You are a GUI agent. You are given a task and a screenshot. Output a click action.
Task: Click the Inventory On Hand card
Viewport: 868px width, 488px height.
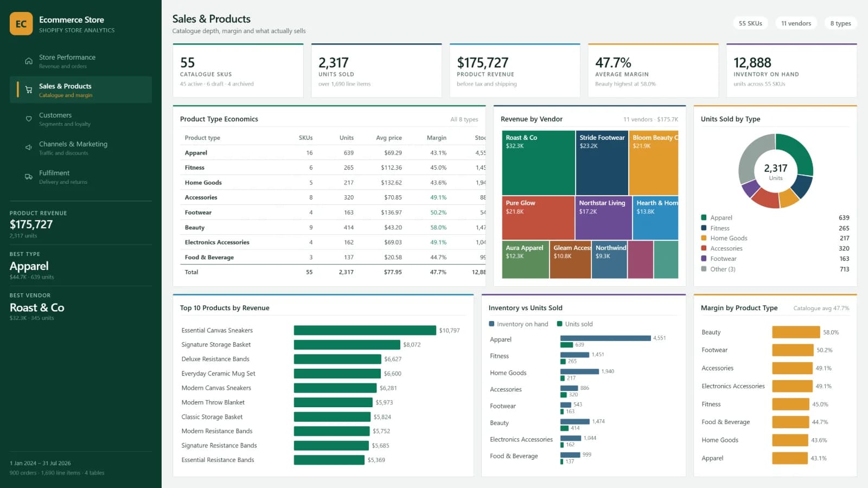[x=792, y=70]
